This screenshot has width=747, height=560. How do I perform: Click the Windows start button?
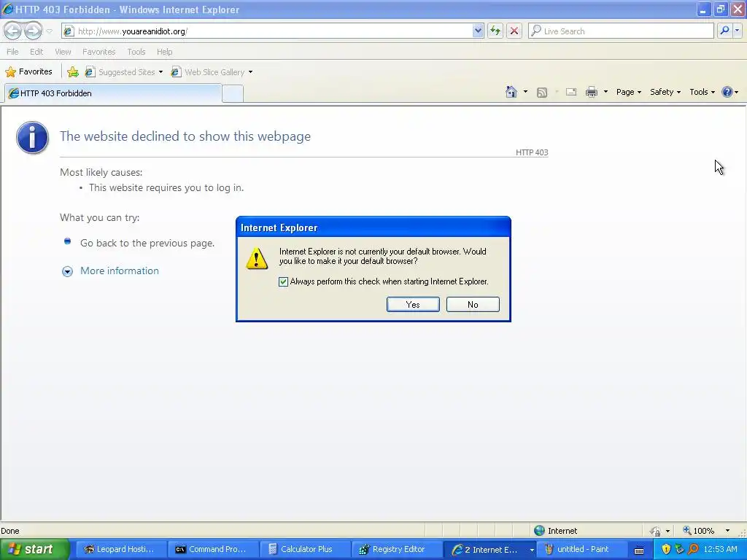(x=34, y=549)
